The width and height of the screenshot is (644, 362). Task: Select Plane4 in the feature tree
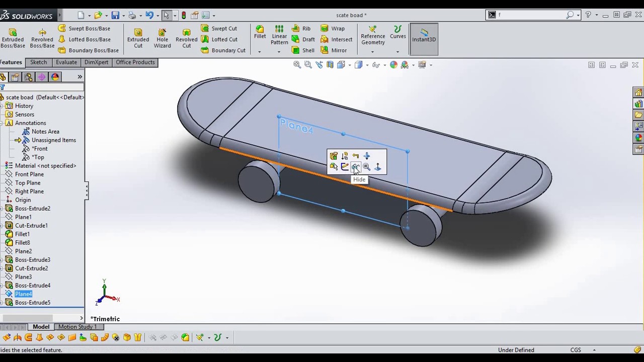click(x=23, y=294)
